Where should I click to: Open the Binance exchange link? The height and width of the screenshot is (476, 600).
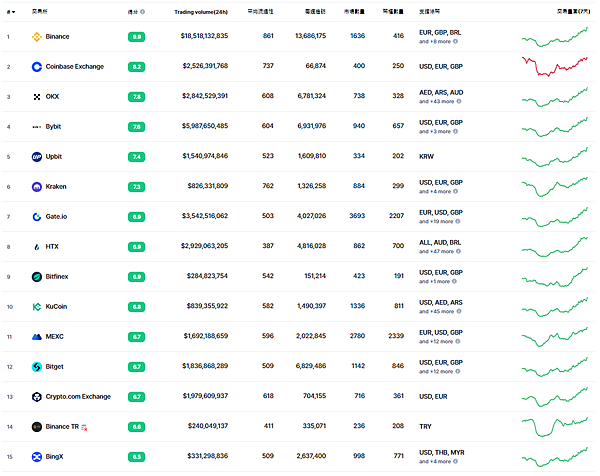[x=57, y=37]
